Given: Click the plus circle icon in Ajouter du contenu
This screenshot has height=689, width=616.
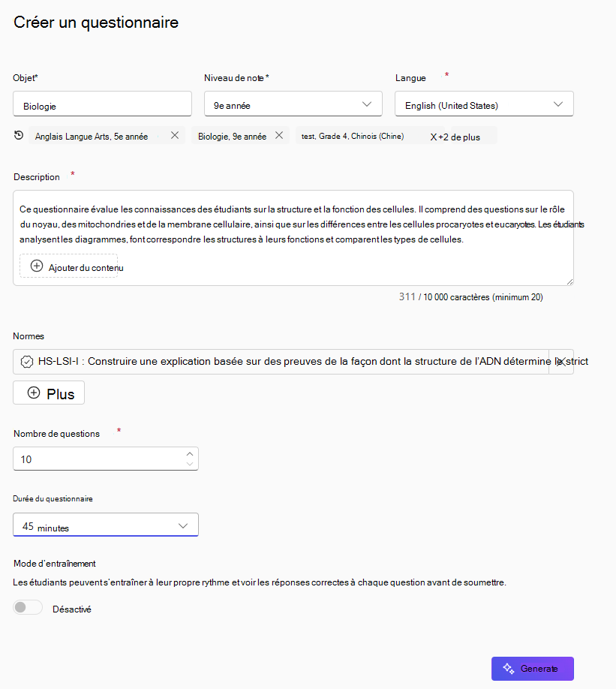Looking at the screenshot, I should pos(37,266).
